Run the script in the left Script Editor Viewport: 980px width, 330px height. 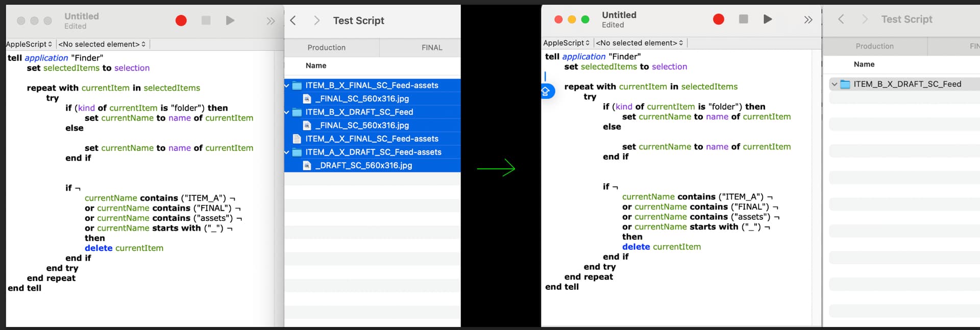(230, 20)
